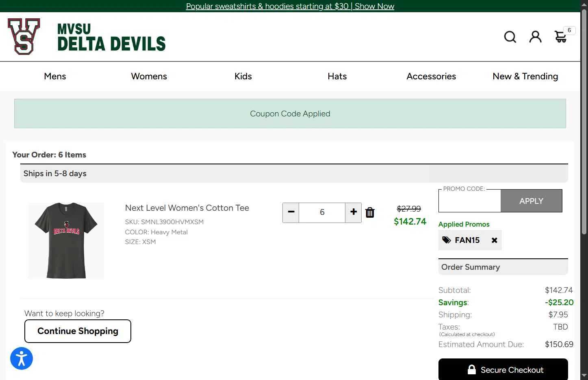Remove the FAN15 promo code
The height and width of the screenshot is (380, 588).
pos(495,240)
